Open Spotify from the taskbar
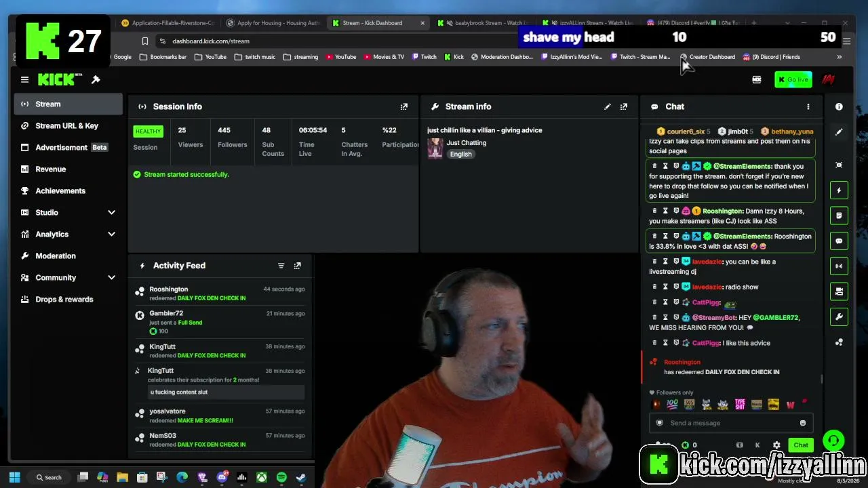868x488 pixels. (281, 477)
